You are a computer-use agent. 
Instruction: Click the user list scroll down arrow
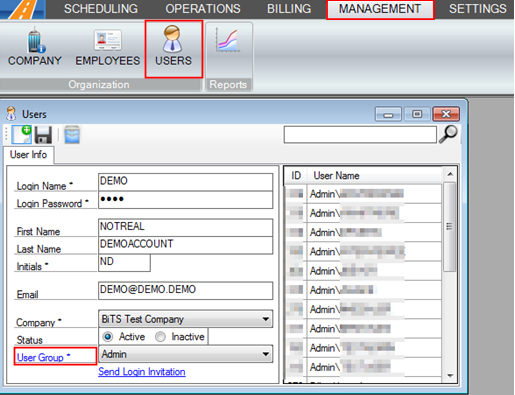(x=450, y=376)
